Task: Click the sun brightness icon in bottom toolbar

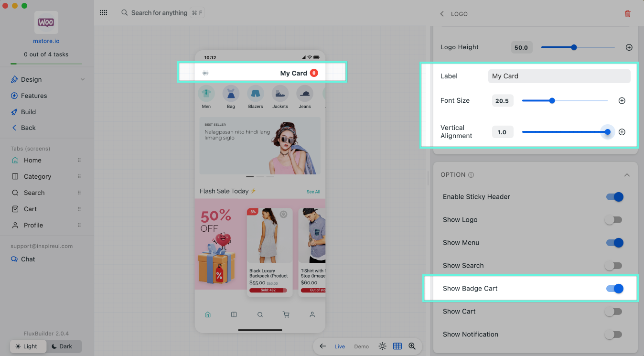Action: (382, 346)
